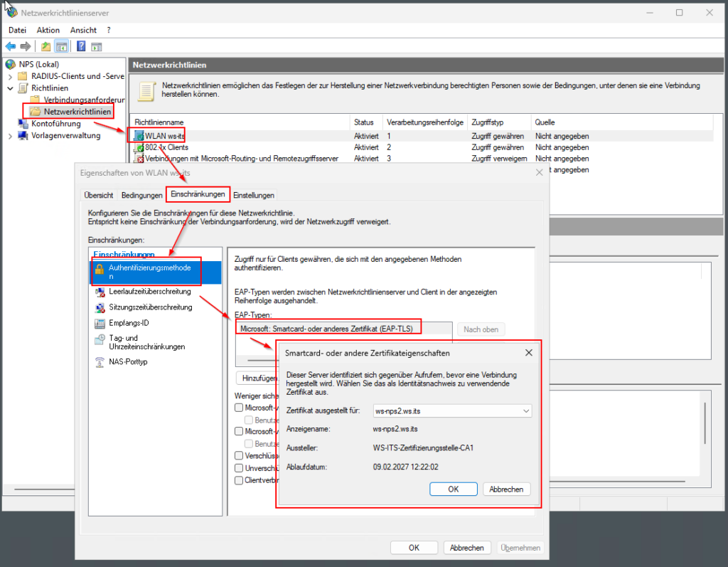This screenshot has width=728, height=567.
Task: Select Leerlaufzeitüberschreitung in constraints list
Action: 149,292
